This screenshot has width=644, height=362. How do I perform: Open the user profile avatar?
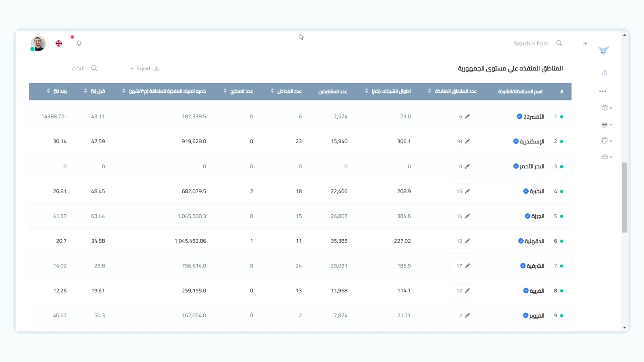[x=38, y=43]
